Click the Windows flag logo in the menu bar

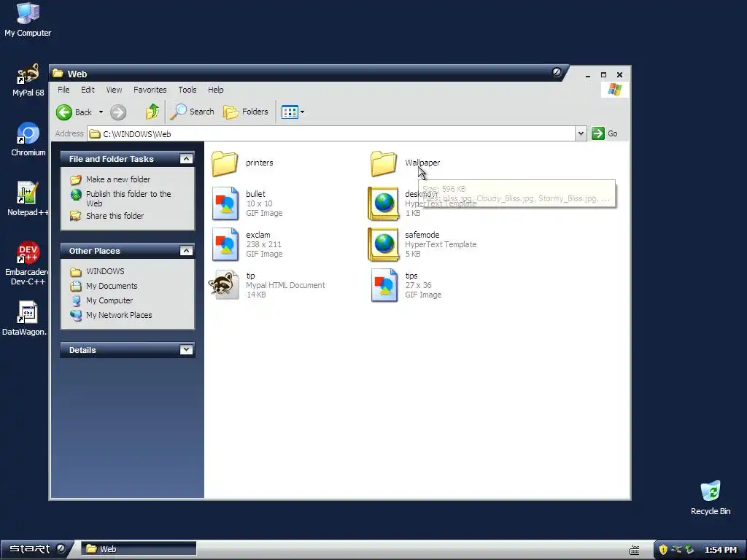point(614,90)
